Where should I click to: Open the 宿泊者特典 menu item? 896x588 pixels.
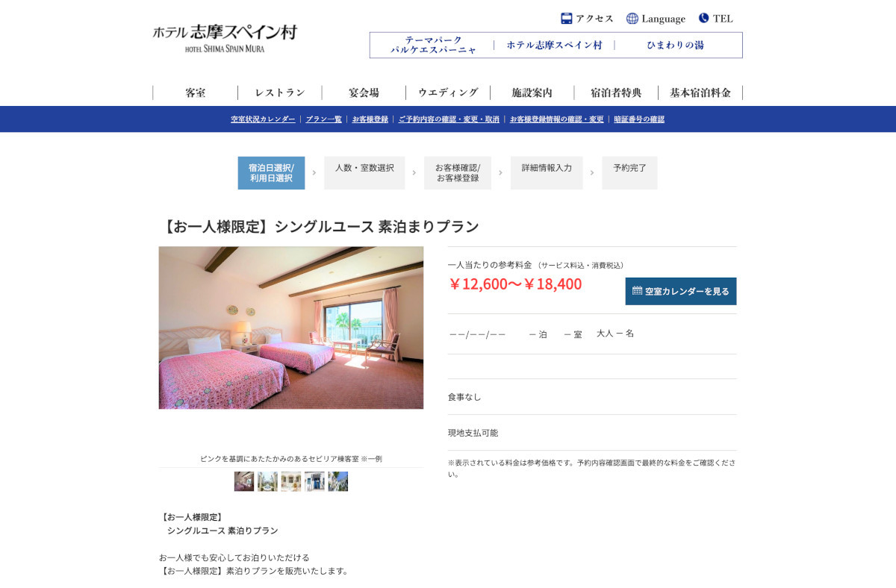(616, 93)
